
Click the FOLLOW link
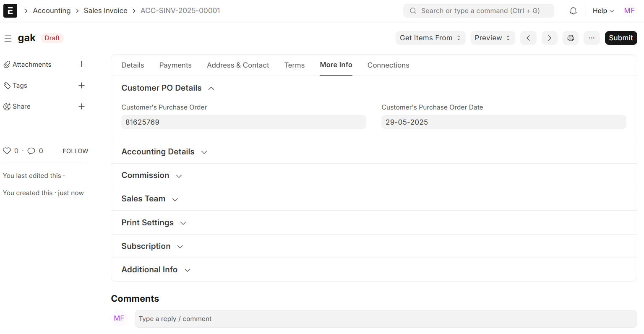(x=76, y=151)
